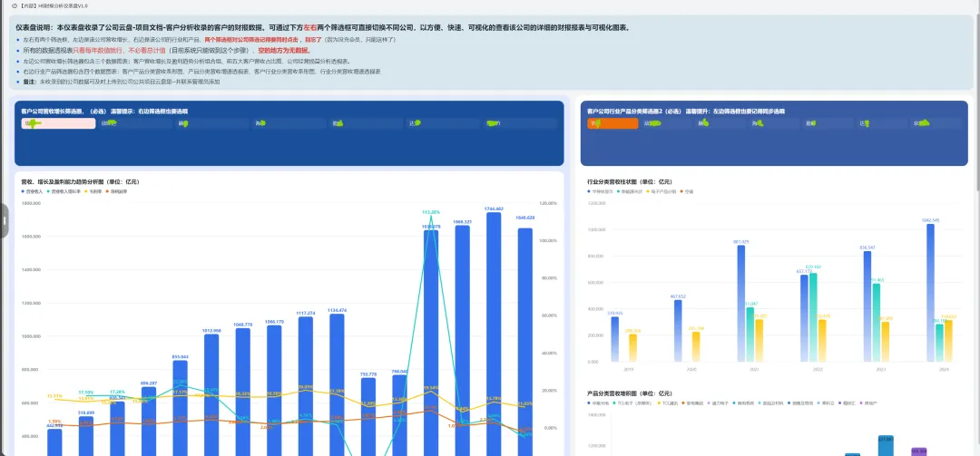The image size is (980, 456).
Task: Toggle blue legend item of industry revenue chart
Action: coord(601,190)
